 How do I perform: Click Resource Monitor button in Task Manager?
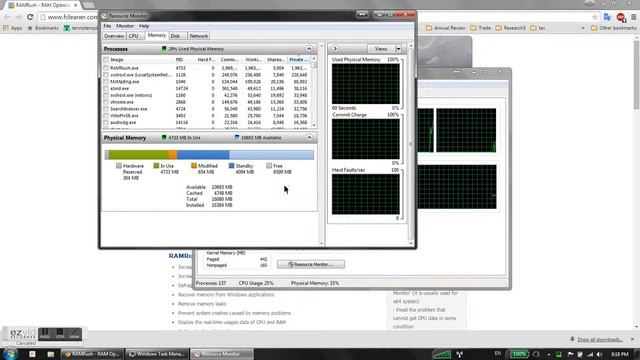pos(311,264)
